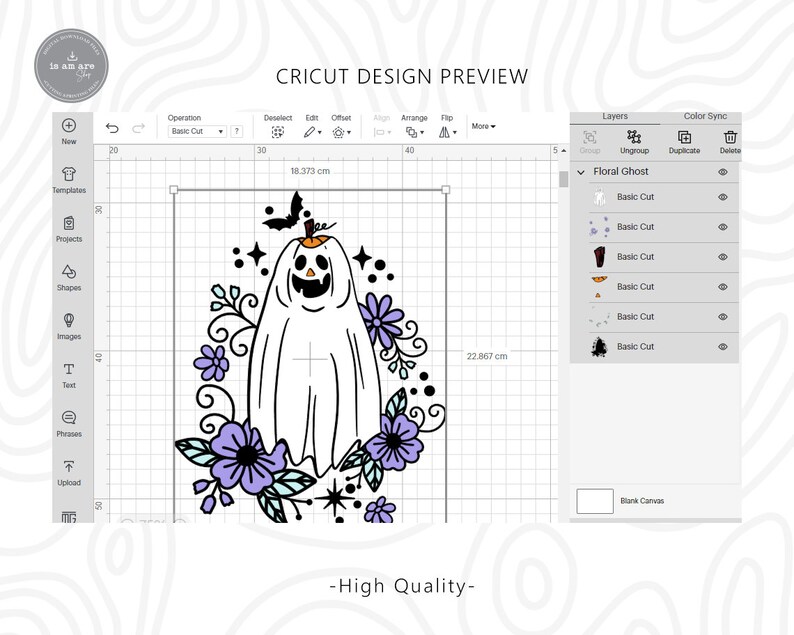The height and width of the screenshot is (635, 794).
Task: Hide the light leaves Basic Cut layer
Action: (x=723, y=316)
